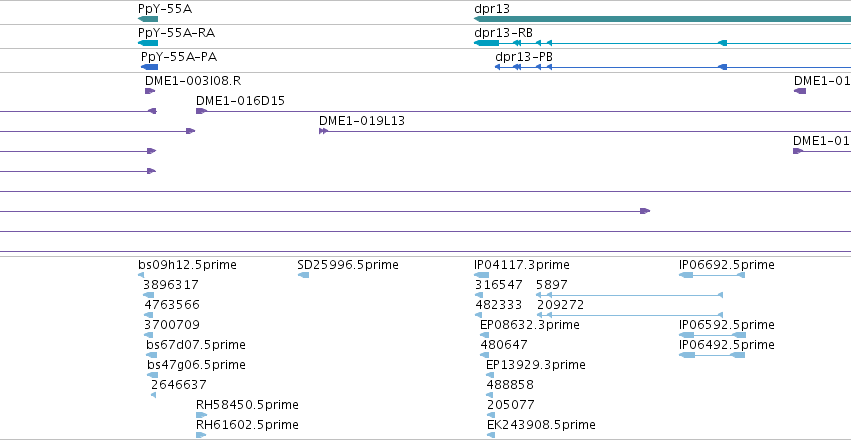Click the bs09h12.5prime label text

pos(187,265)
